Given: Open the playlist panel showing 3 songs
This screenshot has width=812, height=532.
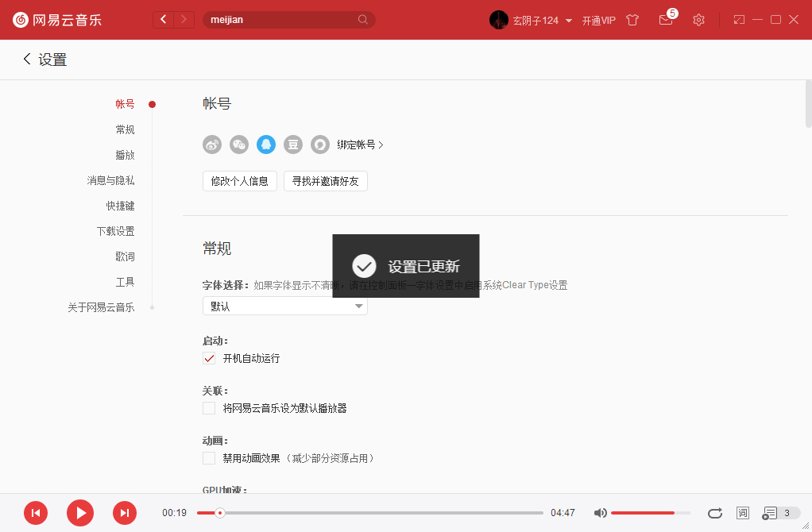Looking at the screenshot, I should pos(775,513).
